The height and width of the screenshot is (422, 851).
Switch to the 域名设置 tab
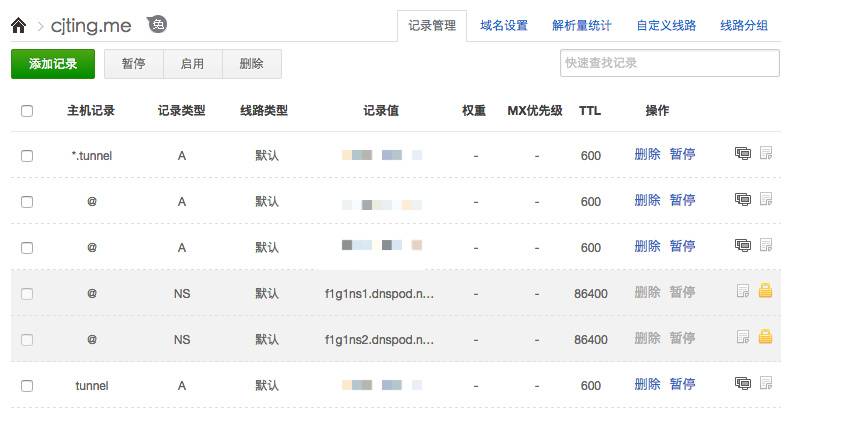click(504, 26)
